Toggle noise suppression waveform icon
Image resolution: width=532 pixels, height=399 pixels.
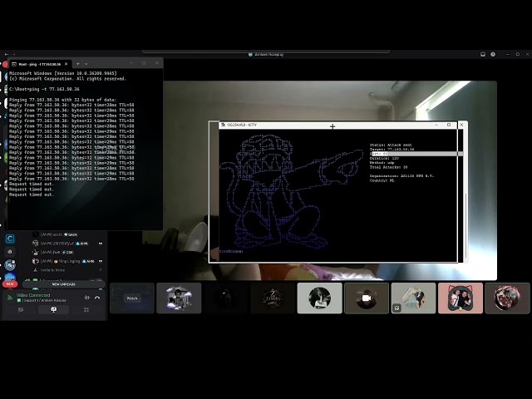click(86, 298)
